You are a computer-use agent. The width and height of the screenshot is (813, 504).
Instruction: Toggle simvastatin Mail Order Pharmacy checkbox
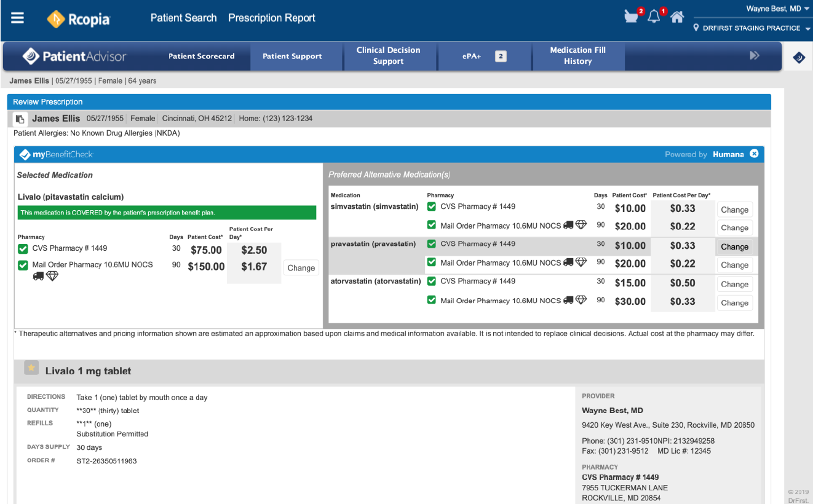tap(431, 226)
